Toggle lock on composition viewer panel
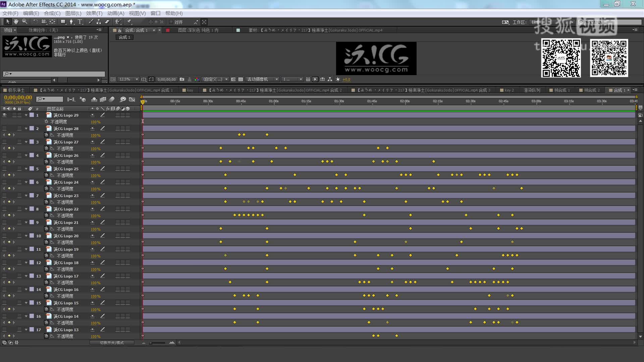644x362 pixels. click(120, 30)
